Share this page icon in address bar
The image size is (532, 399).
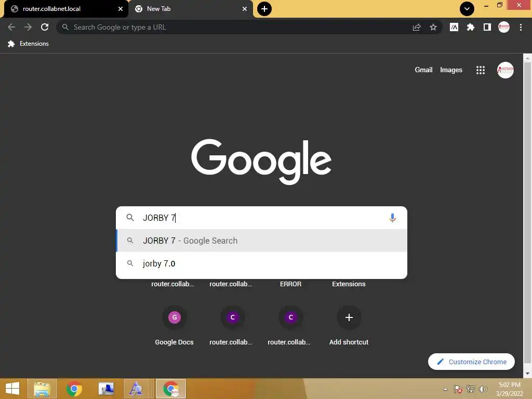(x=417, y=27)
